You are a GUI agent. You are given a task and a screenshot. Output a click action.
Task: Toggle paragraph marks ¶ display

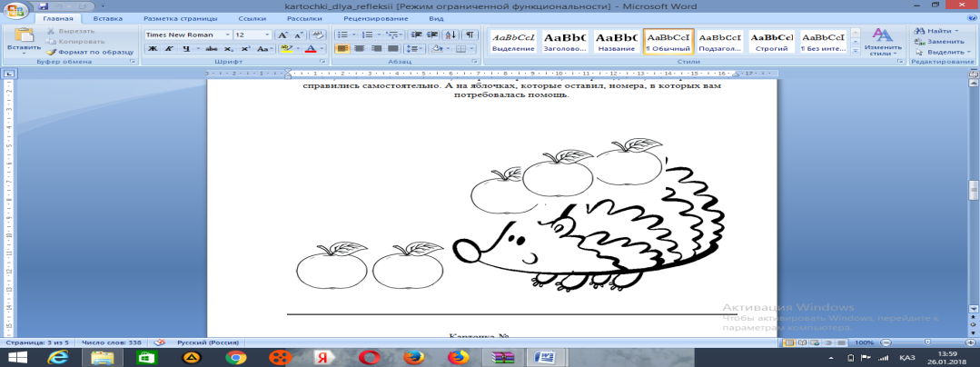coord(470,35)
